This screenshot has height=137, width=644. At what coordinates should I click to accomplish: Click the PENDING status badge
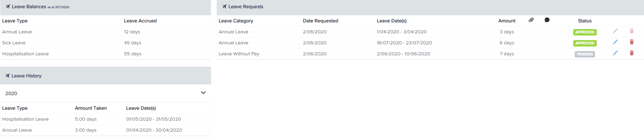tap(585, 54)
